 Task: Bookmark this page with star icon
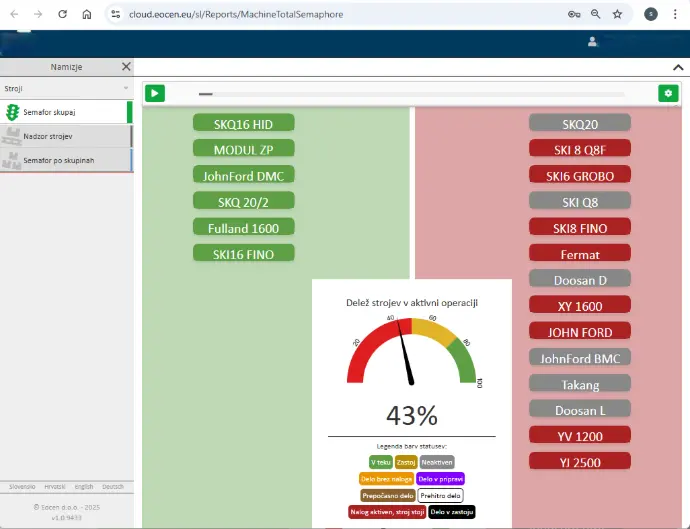click(617, 15)
